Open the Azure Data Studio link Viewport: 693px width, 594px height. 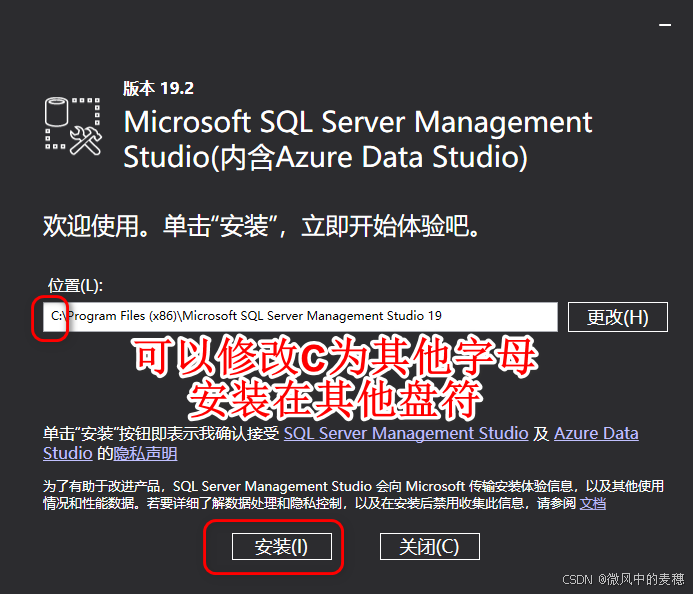pyautogui.click(x=596, y=433)
